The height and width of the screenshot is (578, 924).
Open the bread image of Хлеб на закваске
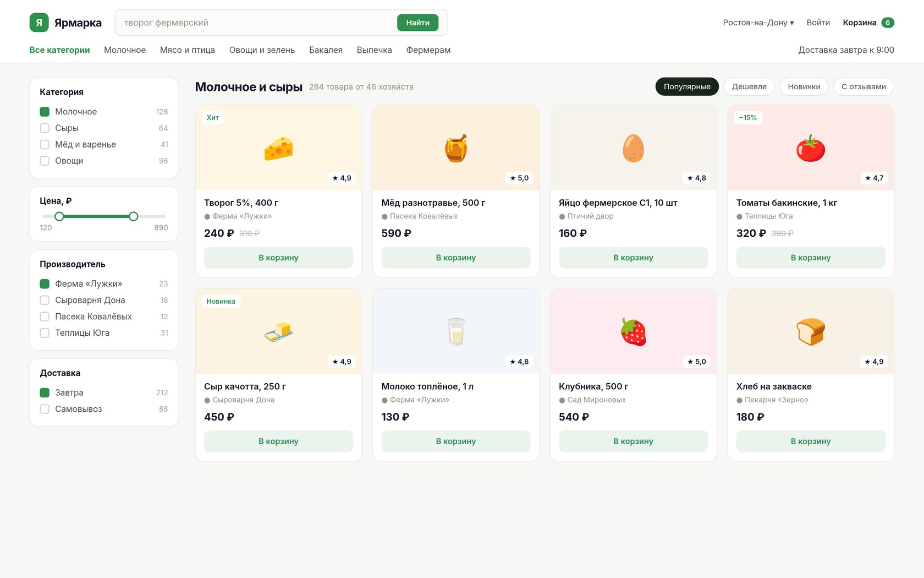(811, 332)
